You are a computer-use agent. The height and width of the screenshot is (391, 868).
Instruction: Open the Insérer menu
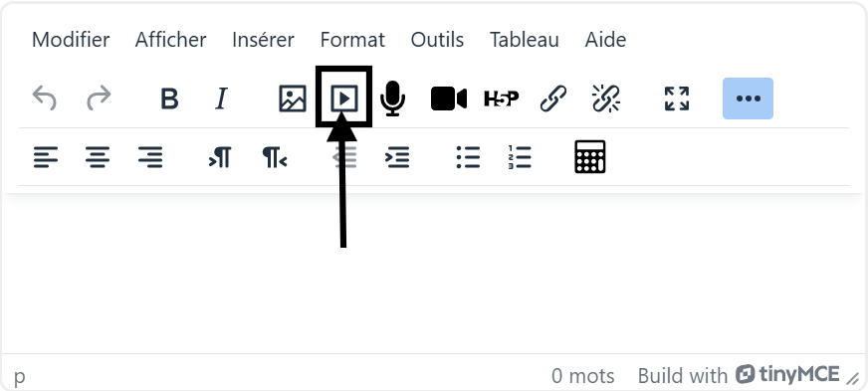tap(263, 40)
